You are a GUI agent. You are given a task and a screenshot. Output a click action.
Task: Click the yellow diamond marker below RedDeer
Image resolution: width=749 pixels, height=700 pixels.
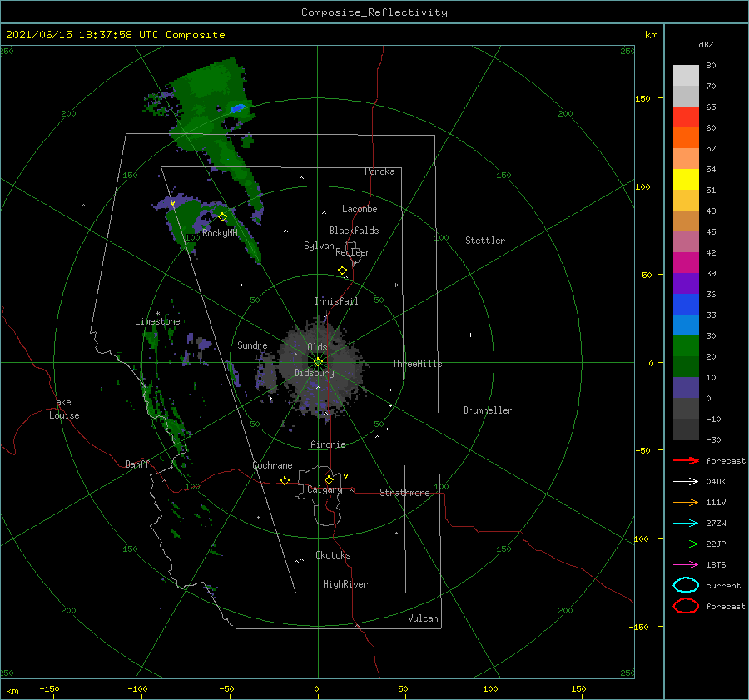(x=343, y=271)
